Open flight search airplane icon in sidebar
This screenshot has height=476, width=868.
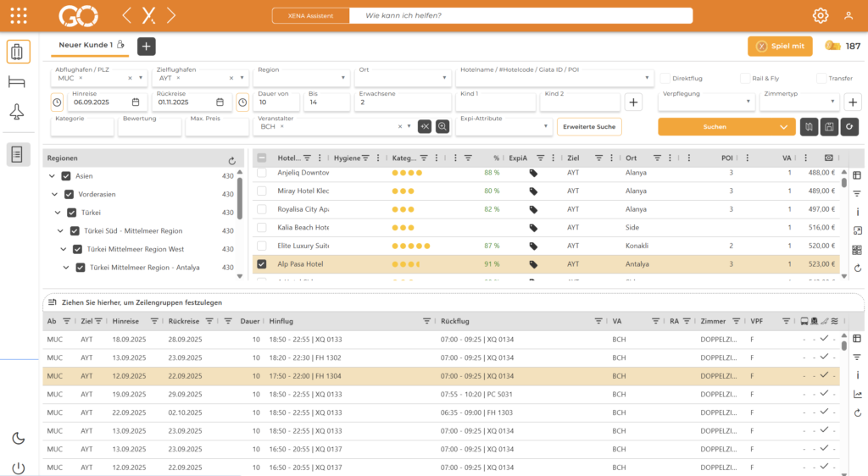(x=18, y=113)
